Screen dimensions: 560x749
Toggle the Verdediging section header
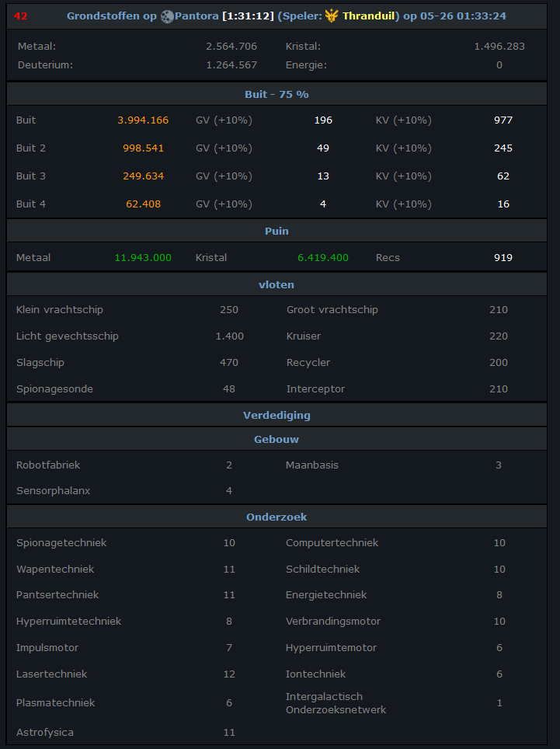click(277, 415)
